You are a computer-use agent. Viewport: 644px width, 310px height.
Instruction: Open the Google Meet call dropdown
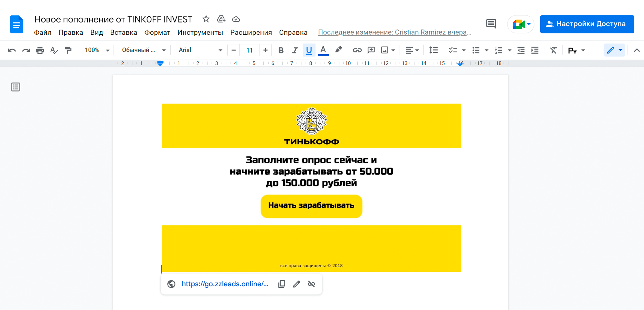pos(521,24)
